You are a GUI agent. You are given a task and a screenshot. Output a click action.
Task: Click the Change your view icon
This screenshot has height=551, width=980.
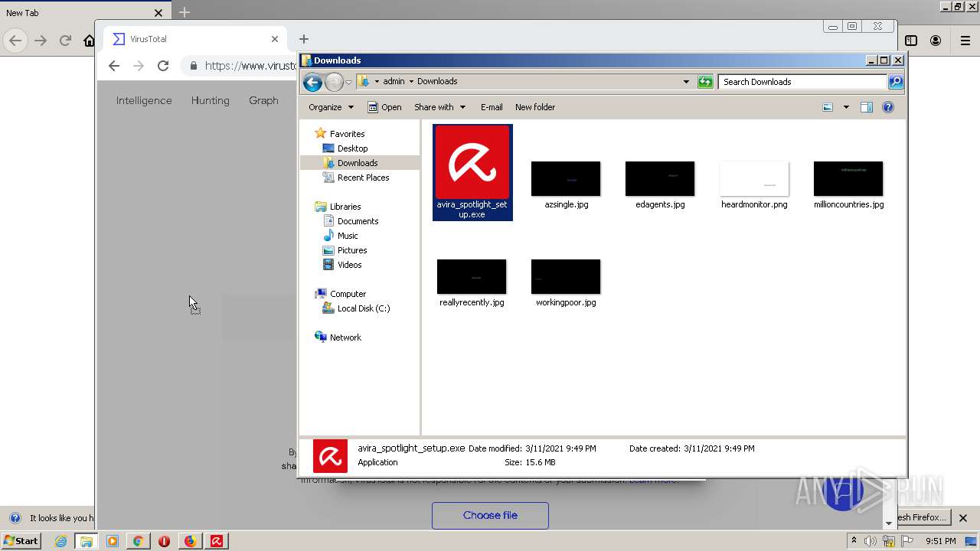(828, 107)
